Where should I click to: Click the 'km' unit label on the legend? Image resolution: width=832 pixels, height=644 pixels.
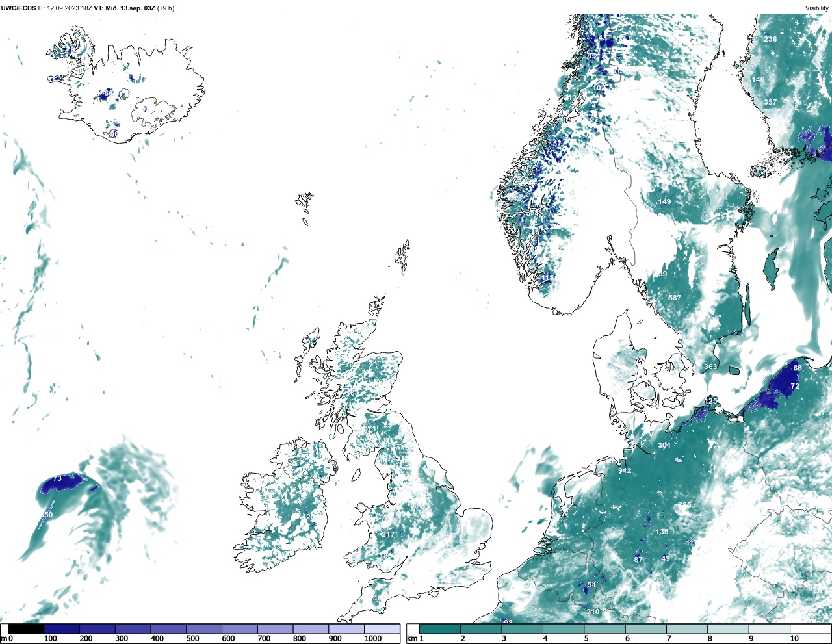point(411,639)
